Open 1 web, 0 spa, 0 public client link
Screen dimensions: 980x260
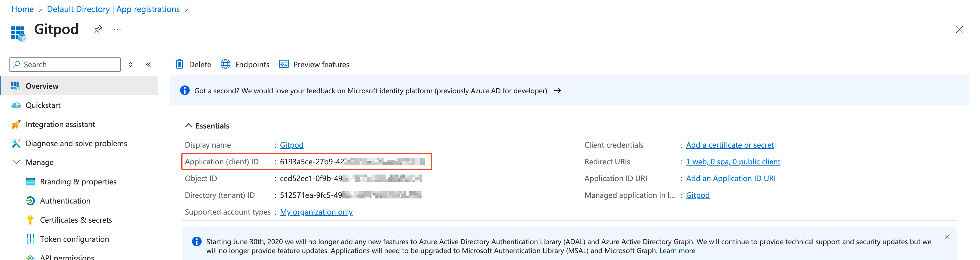click(733, 162)
